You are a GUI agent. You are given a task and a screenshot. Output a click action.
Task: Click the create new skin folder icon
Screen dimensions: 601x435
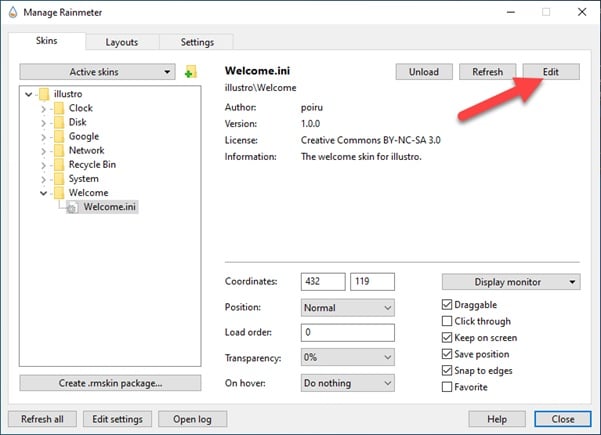[x=190, y=72]
